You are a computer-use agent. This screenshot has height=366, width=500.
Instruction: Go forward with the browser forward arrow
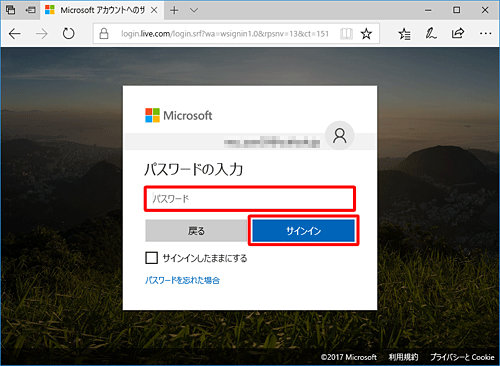tap(42, 34)
